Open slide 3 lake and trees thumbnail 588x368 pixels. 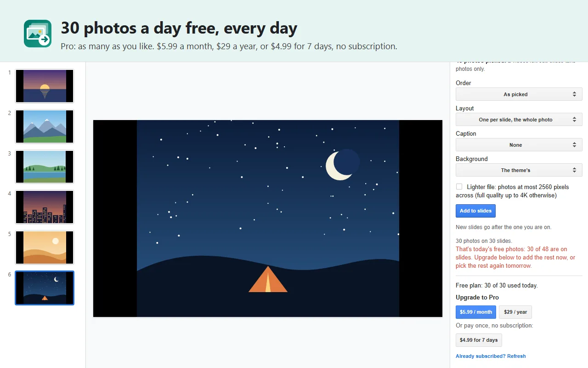pos(45,167)
